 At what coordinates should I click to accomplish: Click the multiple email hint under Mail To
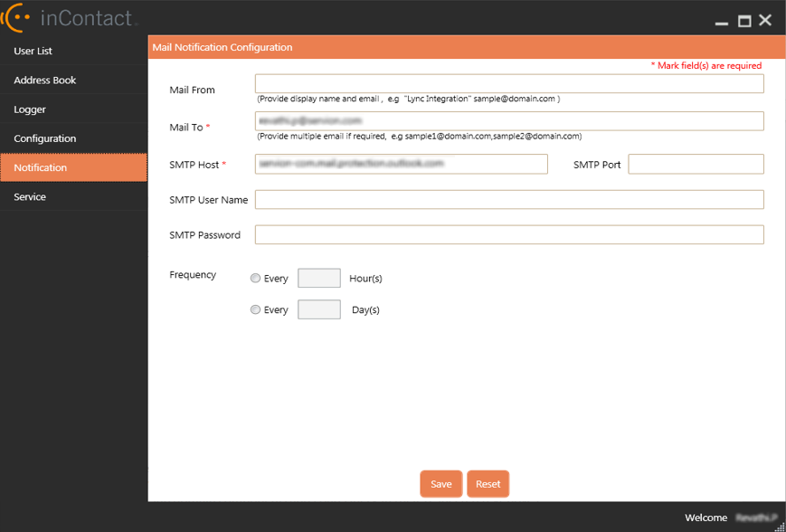[419, 137]
